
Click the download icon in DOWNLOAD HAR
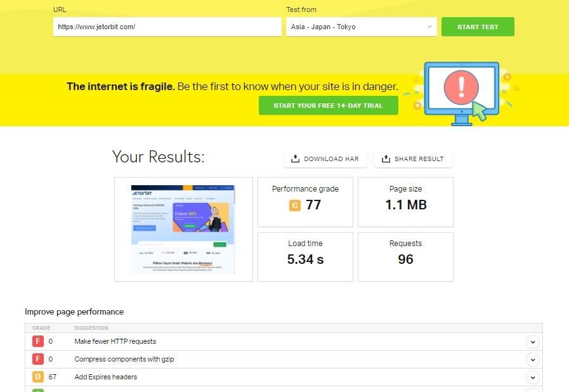click(296, 159)
